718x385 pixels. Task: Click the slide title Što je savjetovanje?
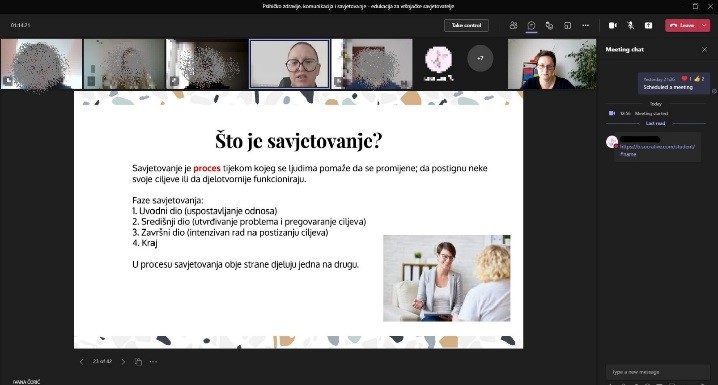click(x=299, y=140)
